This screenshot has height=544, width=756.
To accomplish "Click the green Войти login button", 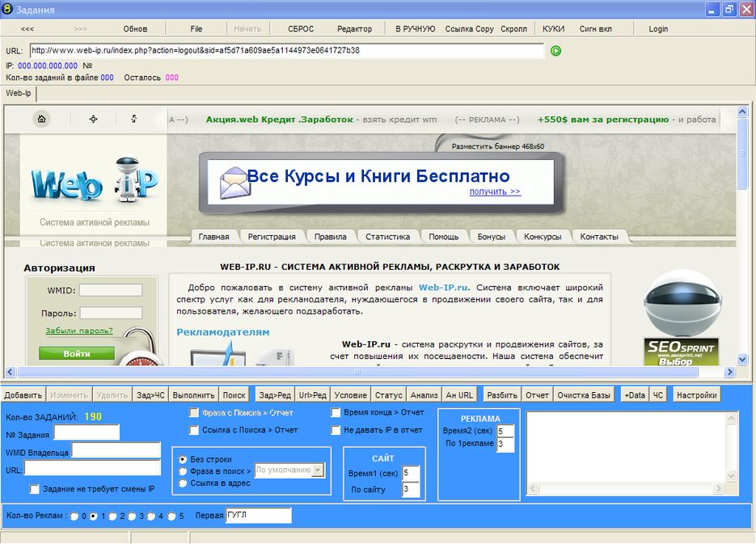I will pos(77,353).
